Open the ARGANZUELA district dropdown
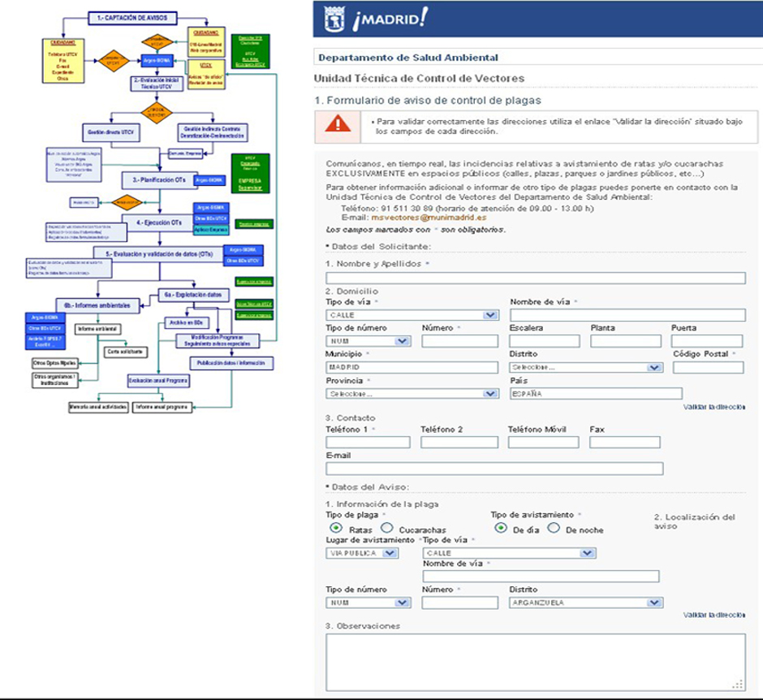 point(585,603)
